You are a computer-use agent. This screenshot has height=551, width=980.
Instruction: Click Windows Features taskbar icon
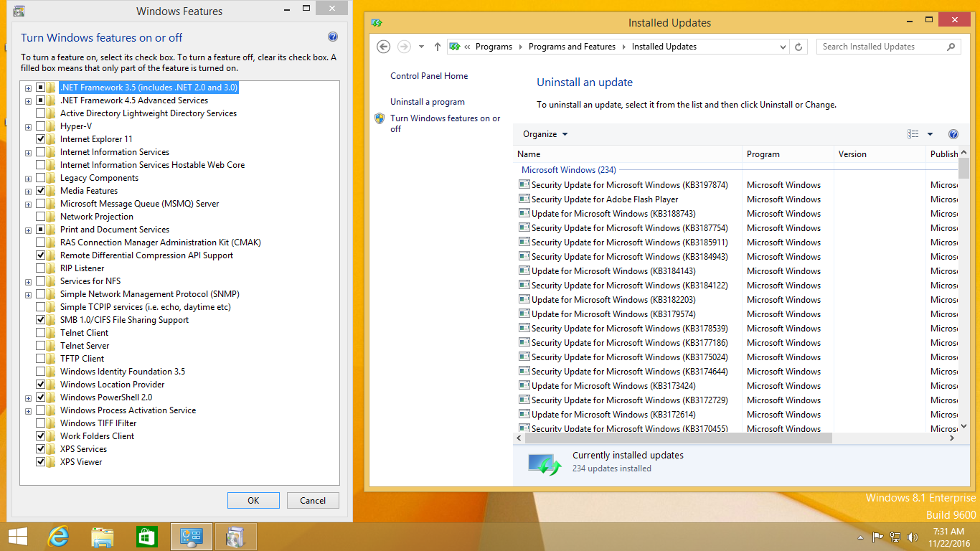click(x=235, y=537)
